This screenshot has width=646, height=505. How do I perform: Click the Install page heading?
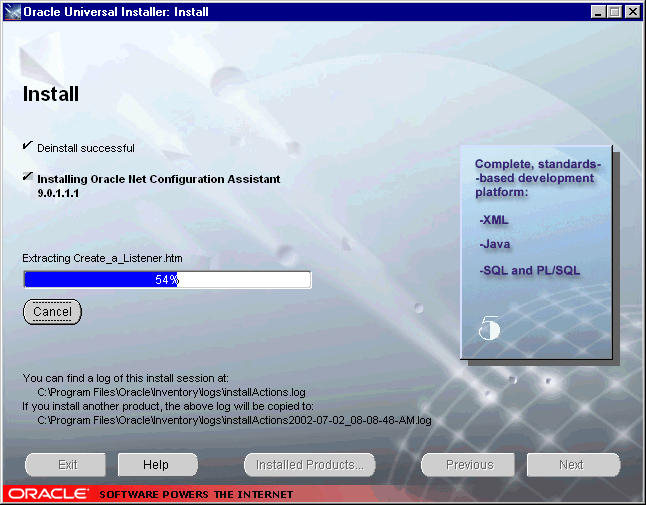pos(51,94)
